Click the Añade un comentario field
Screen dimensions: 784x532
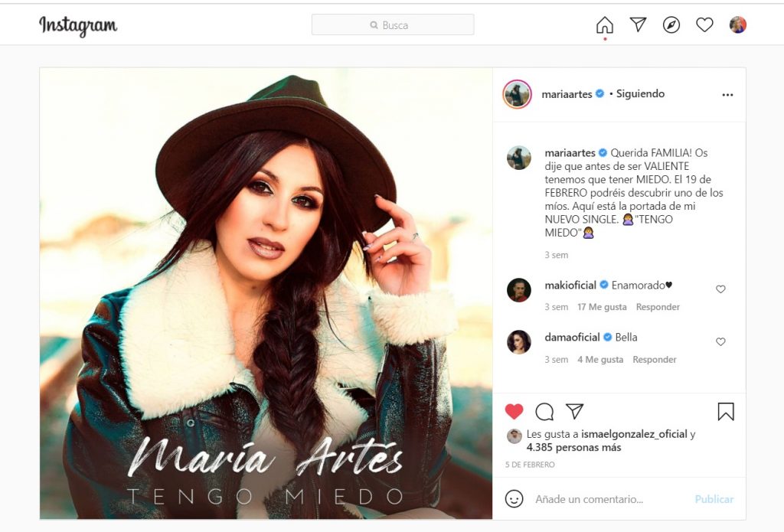(x=610, y=499)
